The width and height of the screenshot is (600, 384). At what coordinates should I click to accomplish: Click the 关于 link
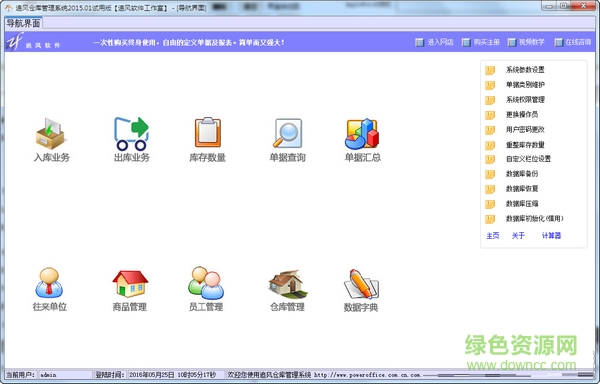coord(518,236)
